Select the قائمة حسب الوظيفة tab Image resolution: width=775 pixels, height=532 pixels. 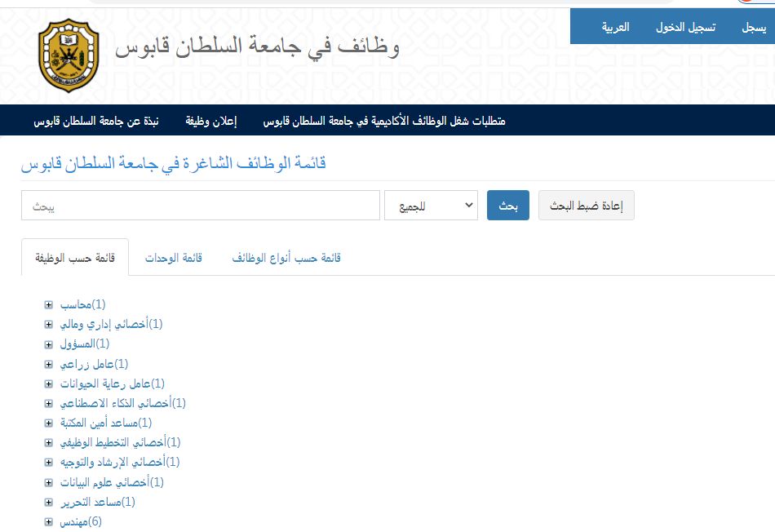pyautogui.click(x=75, y=258)
